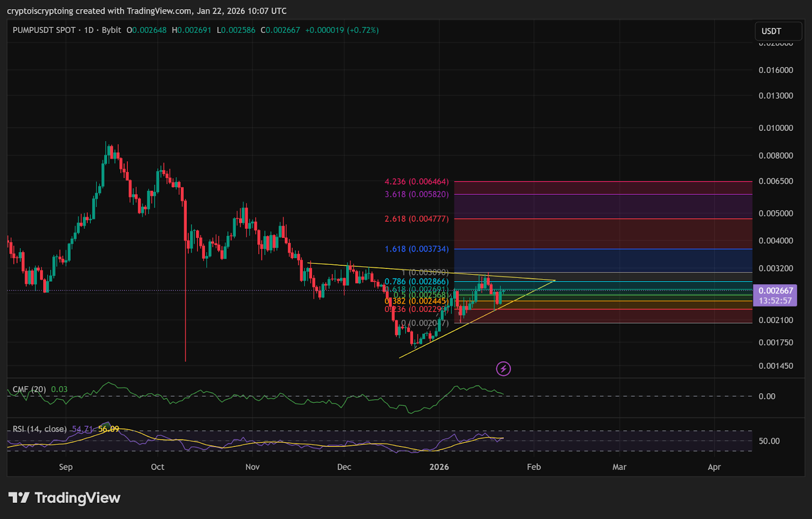Click the Nov label on time axis
The width and height of the screenshot is (812, 519).
click(252, 467)
